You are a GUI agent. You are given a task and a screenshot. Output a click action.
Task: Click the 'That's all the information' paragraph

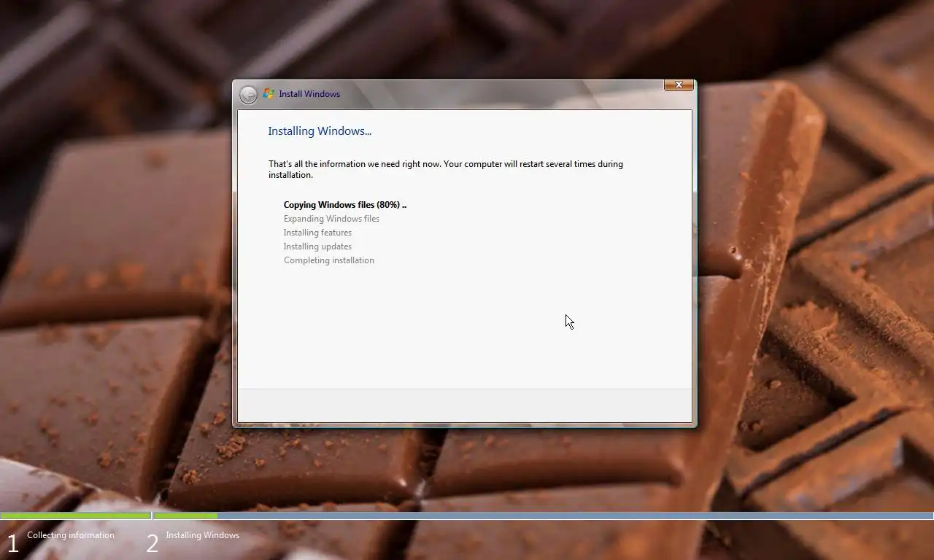coord(446,169)
